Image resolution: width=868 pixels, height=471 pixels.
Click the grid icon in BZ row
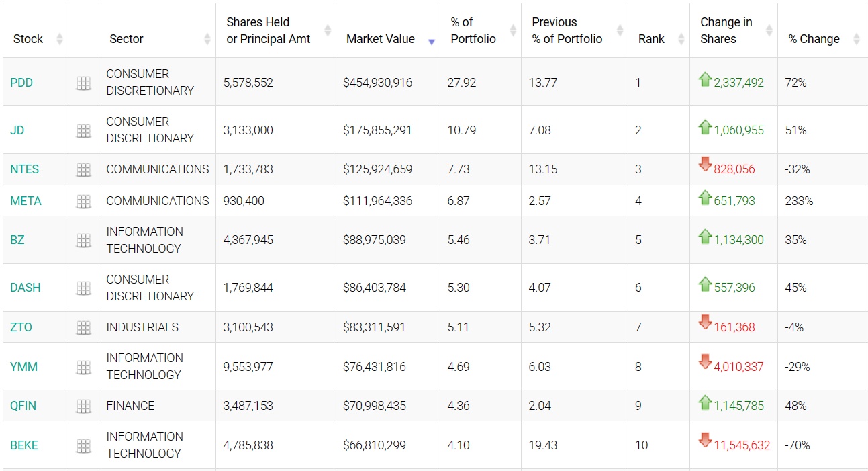click(83, 240)
